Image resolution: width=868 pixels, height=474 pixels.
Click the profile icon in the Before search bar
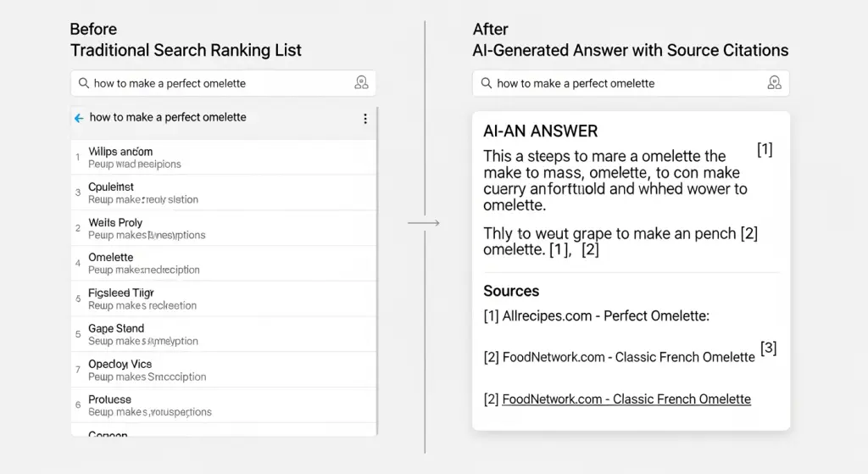click(x=362, y=83)
